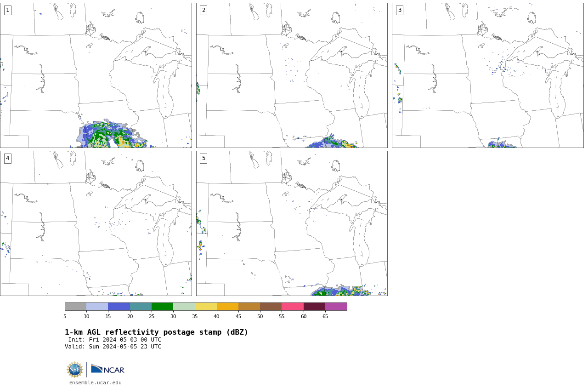
Task: Open ensemble member 2 reflectivity map
Action: [x=292, y=75]
